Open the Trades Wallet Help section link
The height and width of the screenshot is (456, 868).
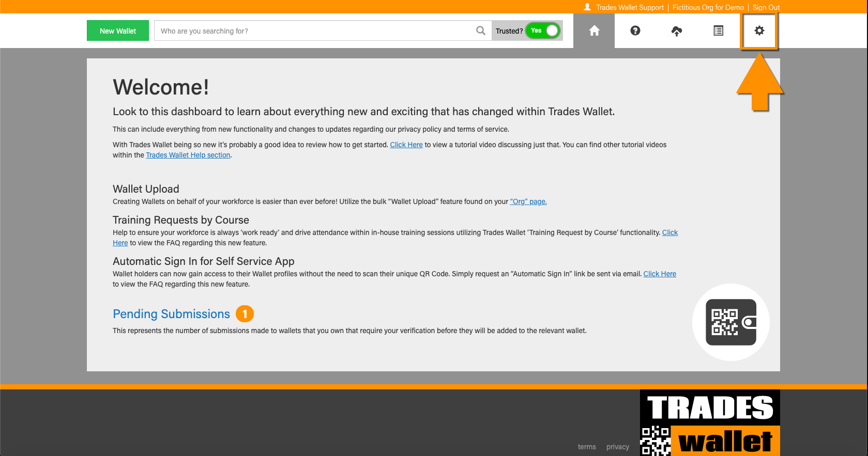point(188,155)
